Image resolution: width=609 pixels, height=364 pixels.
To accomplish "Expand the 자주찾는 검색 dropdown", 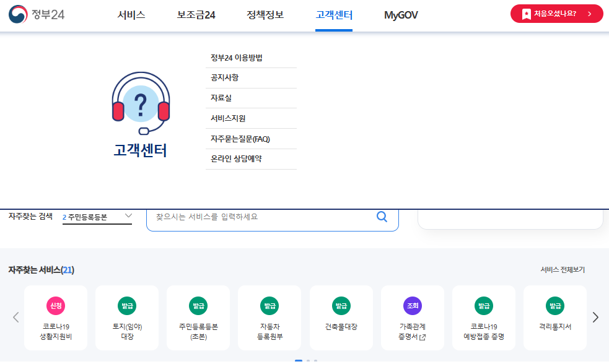I will (x=97, y=217).
